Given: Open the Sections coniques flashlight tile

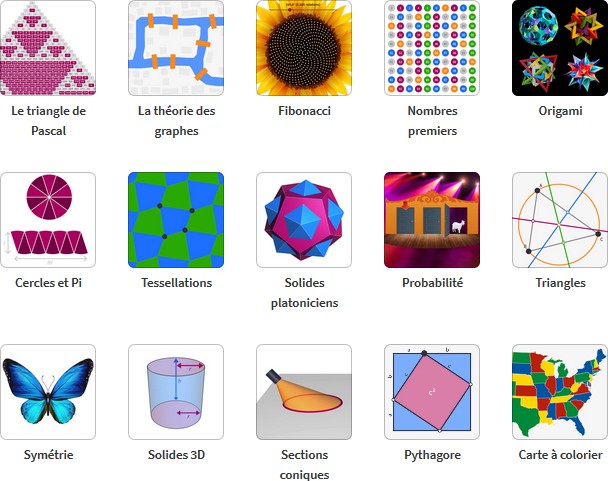Looking at the screenshot, I should click(304, 392).
